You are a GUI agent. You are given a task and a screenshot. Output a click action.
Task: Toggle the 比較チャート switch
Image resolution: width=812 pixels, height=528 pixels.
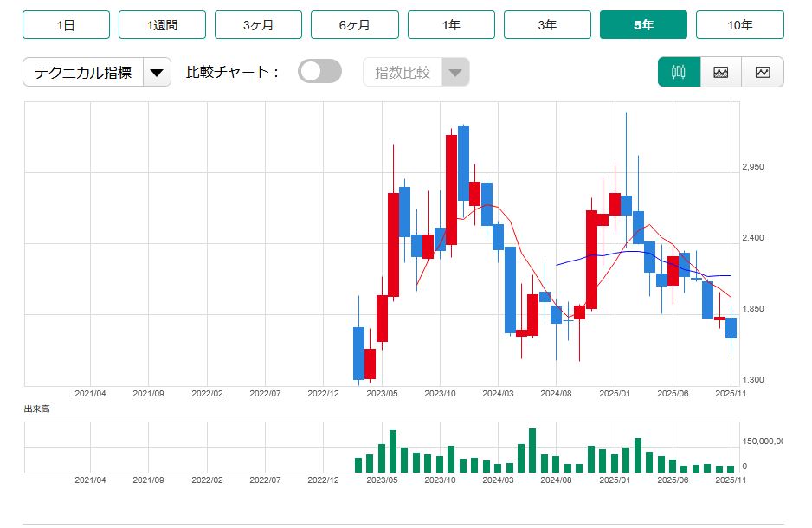pyautogui.click(x=319, y=72)
